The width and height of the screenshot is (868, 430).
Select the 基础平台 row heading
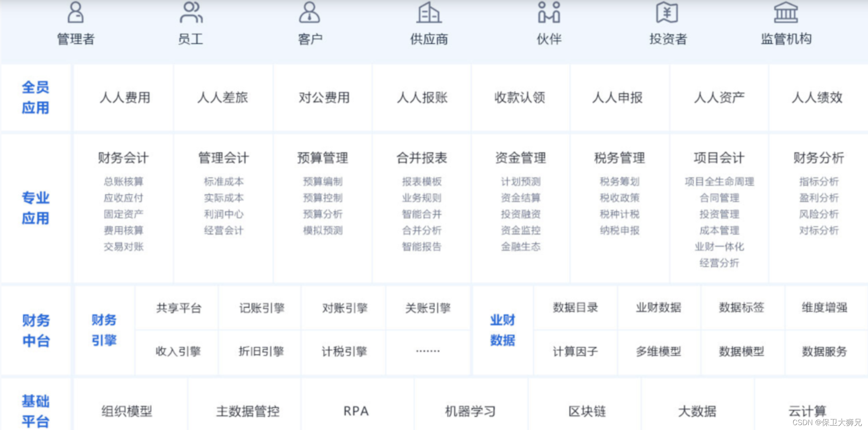coord(36,411)
